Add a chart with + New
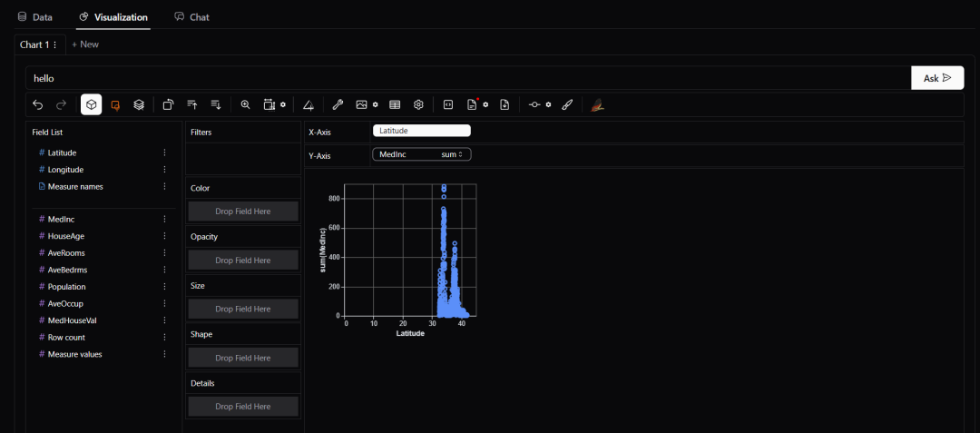Screen dimensions: 980x433 tap(85, 44)
